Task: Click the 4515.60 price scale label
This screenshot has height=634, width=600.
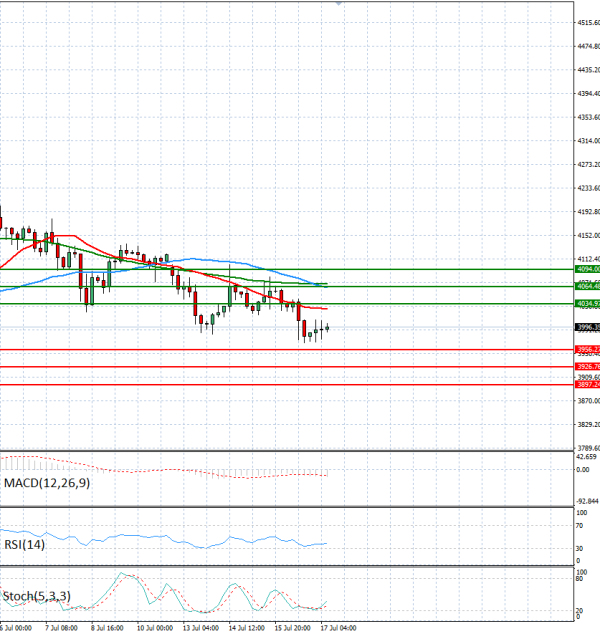Action: [x=589, y=23]
